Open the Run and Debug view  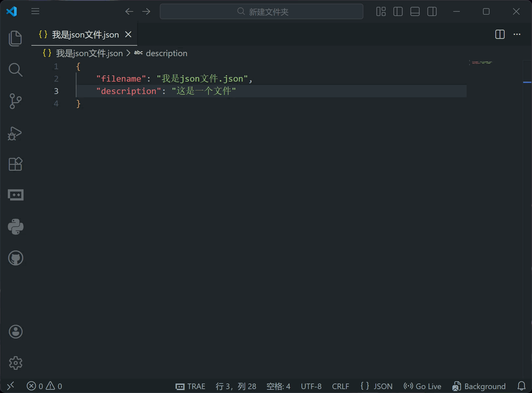(15, 133)
